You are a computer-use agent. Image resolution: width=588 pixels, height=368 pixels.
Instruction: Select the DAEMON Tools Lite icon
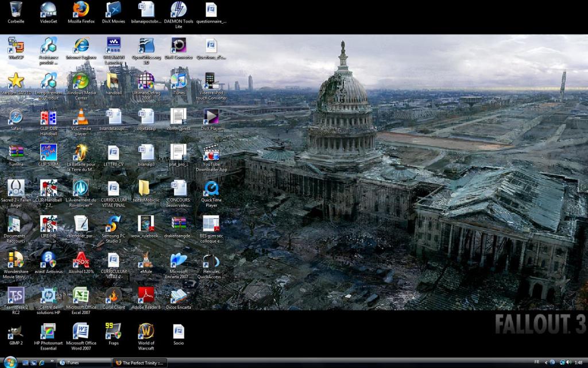pos(179,15)
